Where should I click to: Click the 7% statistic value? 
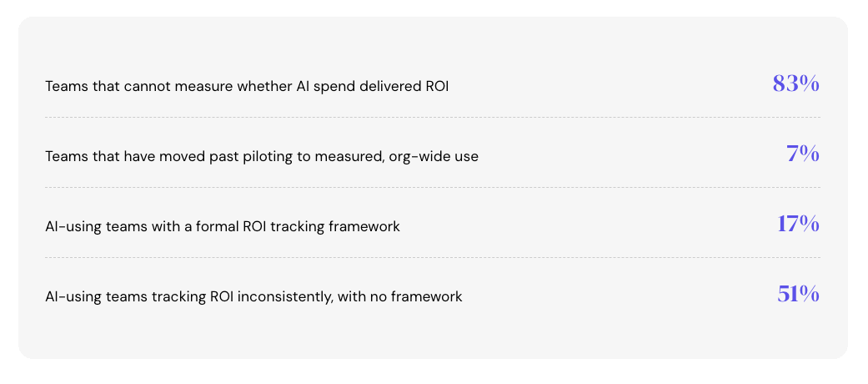pyautogui.click(x=803, y=154)
